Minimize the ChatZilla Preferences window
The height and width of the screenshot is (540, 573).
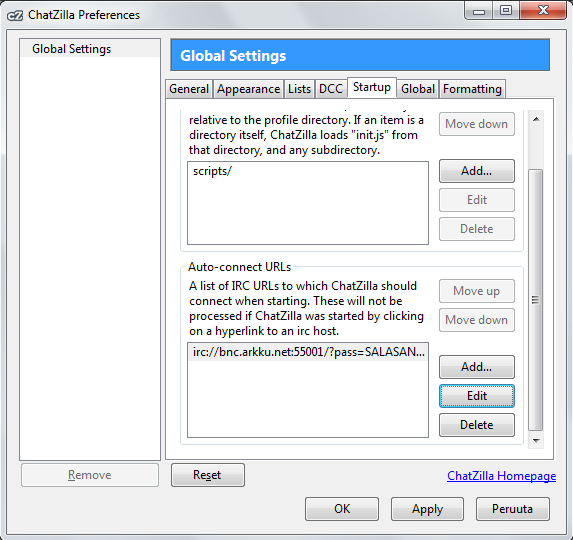[x=478, y=11]
